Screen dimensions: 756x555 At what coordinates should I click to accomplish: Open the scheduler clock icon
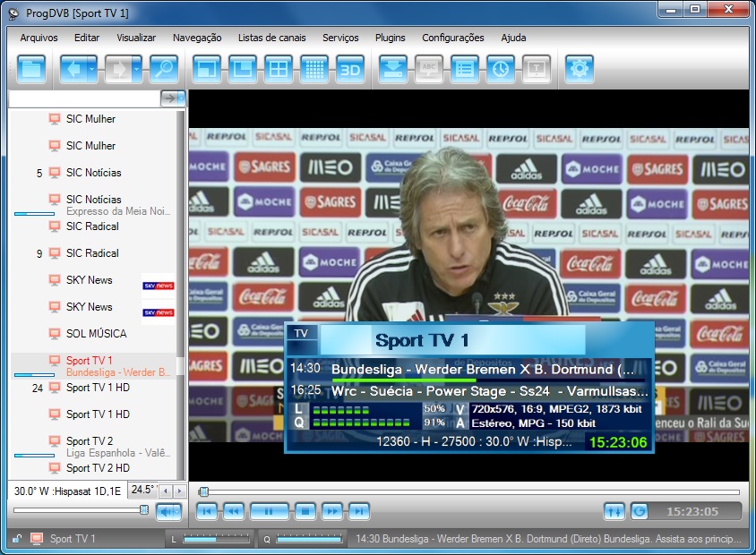(x=501, y=70)
